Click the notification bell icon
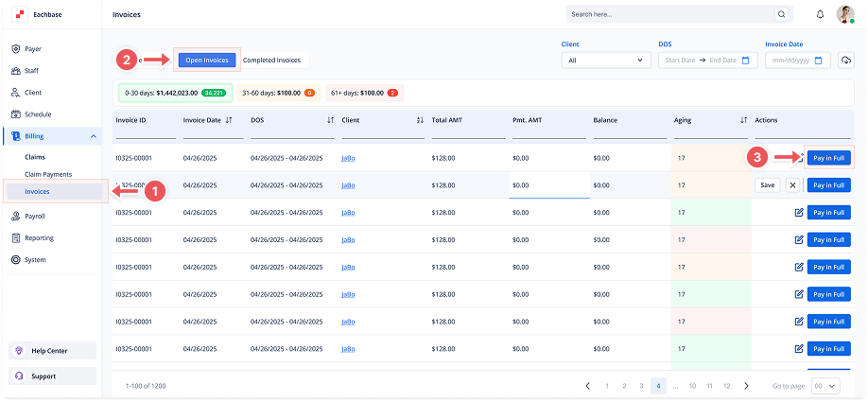 (820, 15)
